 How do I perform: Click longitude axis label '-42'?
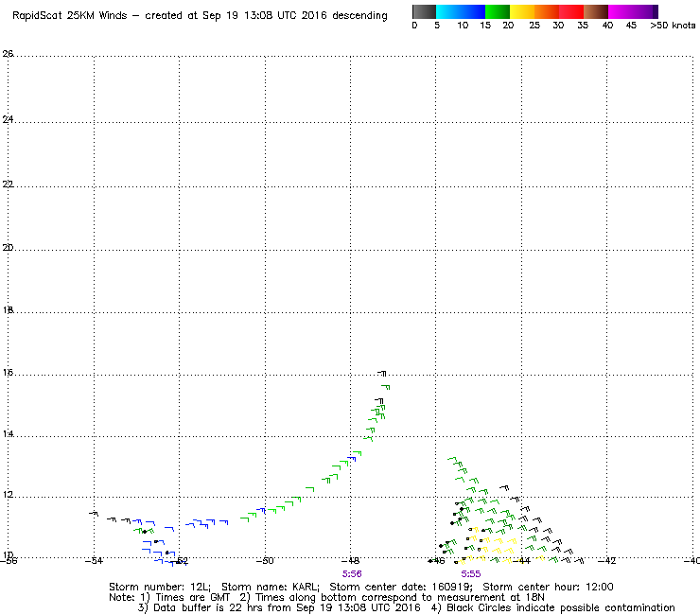[606, 561]
